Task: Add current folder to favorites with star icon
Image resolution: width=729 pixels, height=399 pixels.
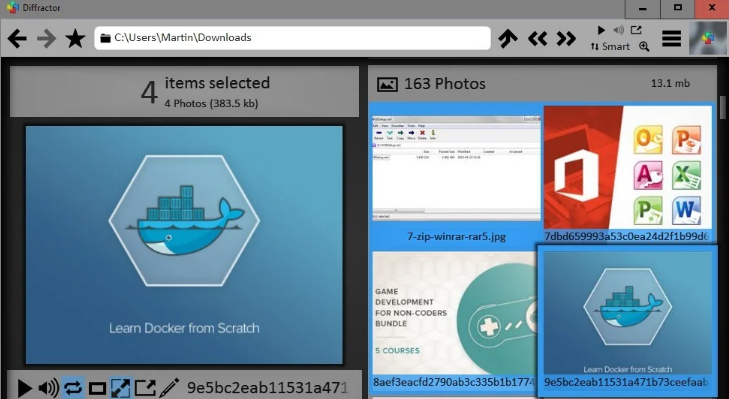Action: pos(75,38)
